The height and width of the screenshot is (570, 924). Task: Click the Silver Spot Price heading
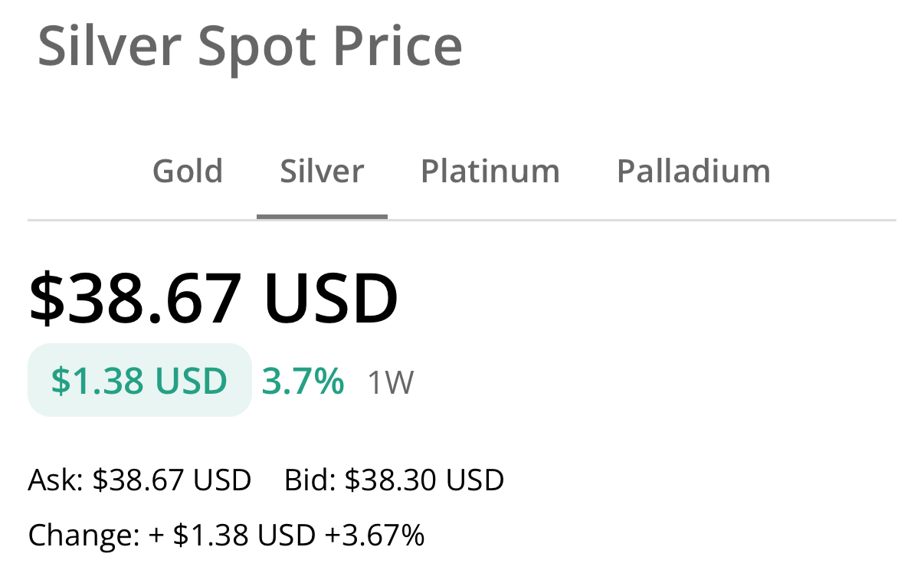(x=250, y=46)
